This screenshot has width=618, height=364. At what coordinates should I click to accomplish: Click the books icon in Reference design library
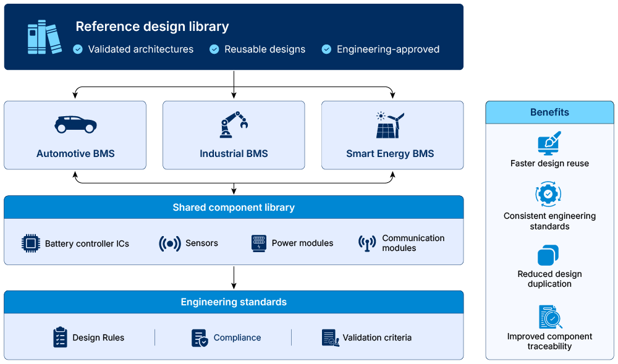click(x=44, y=37)
